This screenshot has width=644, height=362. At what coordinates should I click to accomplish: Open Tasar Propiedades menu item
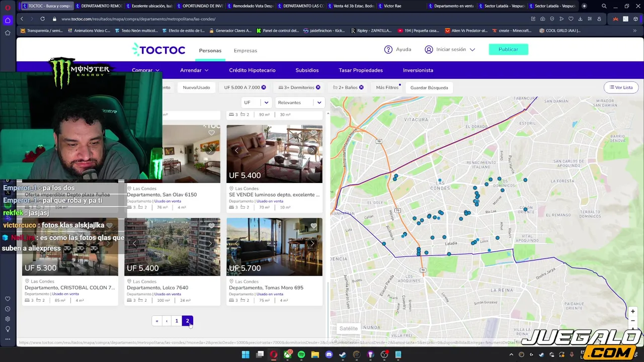click(x=361, y=70)
